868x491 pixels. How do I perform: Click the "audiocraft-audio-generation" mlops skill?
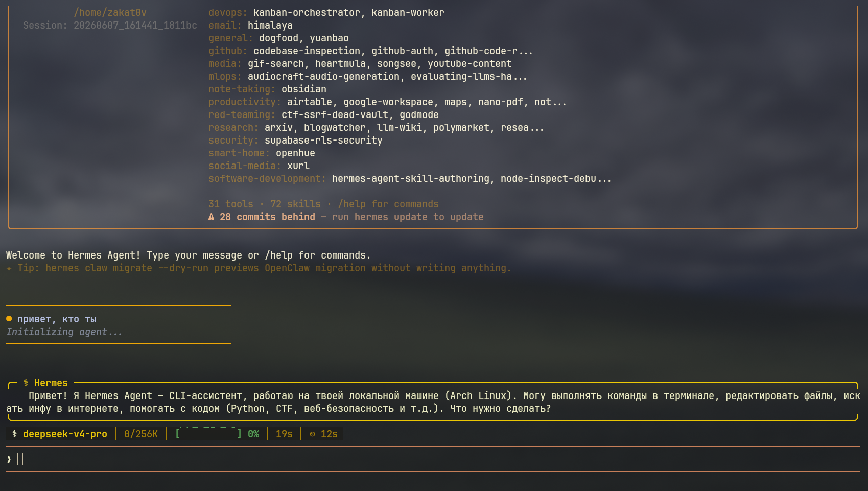[323, 77]
